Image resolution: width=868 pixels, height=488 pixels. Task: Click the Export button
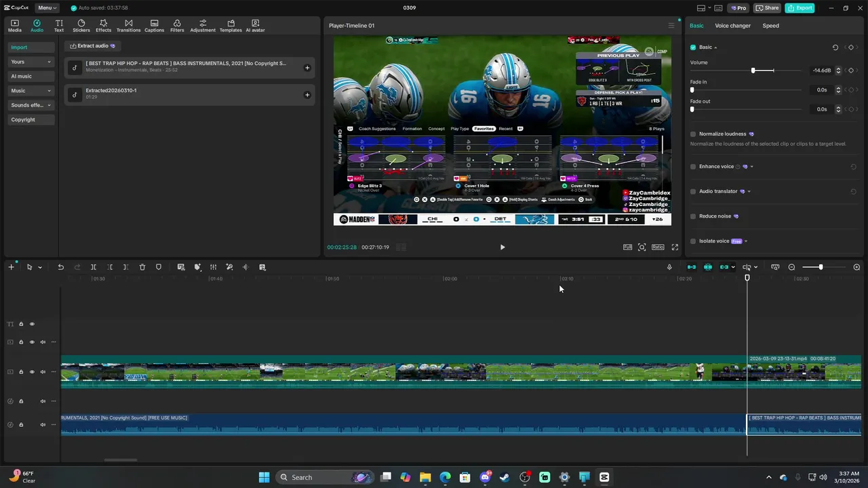800,8
